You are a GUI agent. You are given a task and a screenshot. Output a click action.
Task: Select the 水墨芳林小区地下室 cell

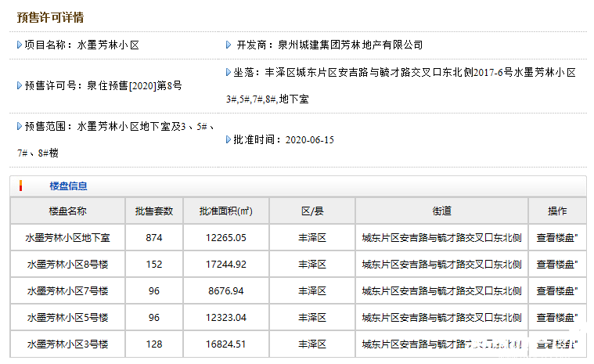tap(68, 238)
